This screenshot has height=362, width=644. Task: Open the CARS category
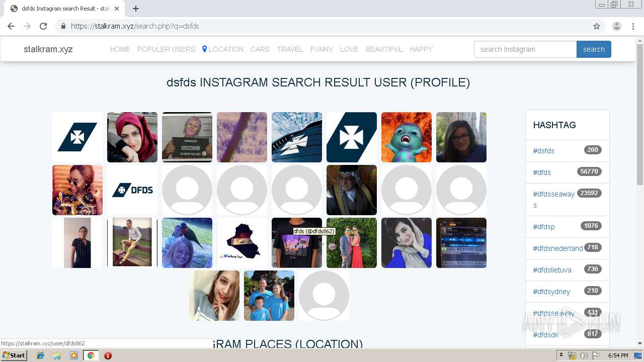(260, 49)
